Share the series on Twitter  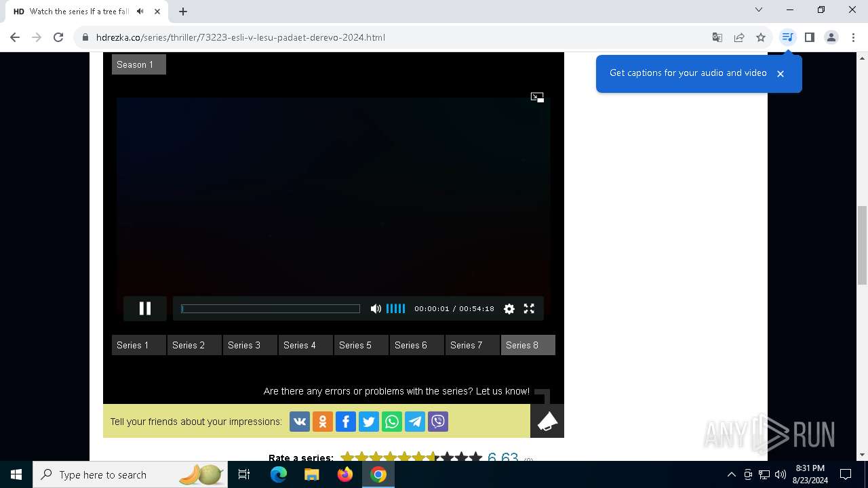369,422
